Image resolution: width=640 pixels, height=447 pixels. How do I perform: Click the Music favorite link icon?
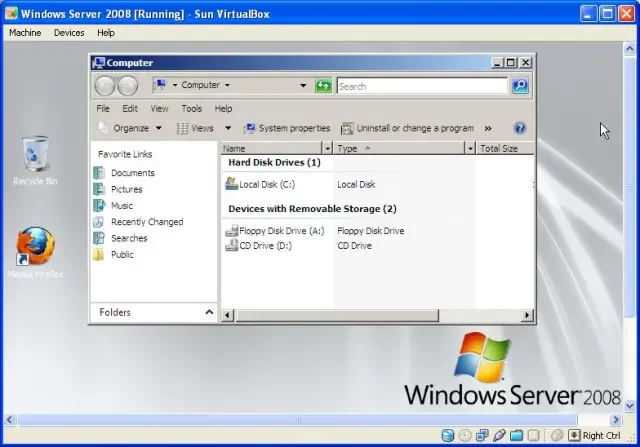[x=99, y=205]
